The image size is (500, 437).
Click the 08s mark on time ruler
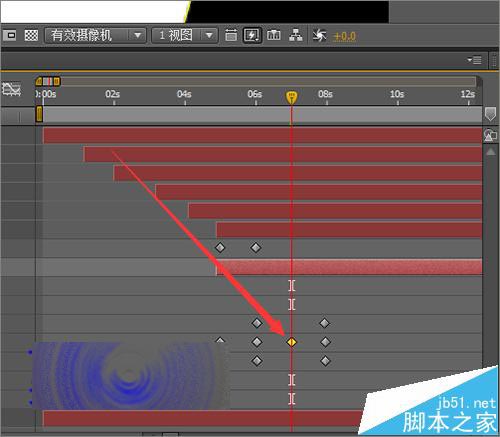click(x=325, y=94)
